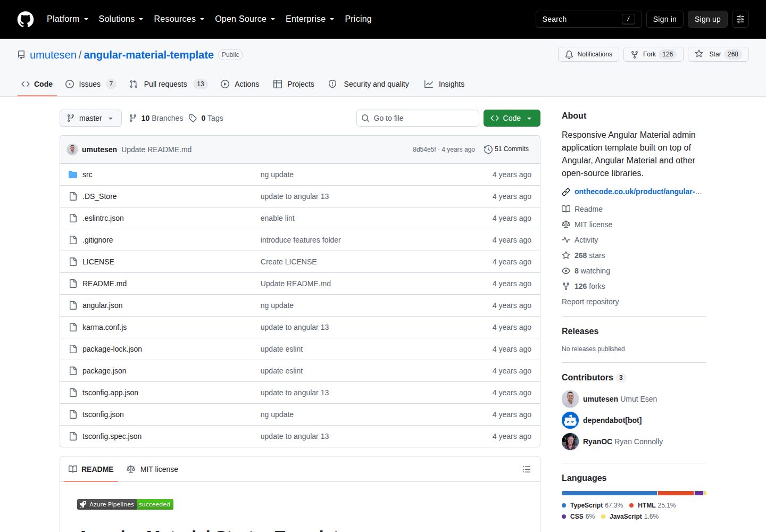Open Security and quality tab
This screenshot has width=766, height=532.
(x=369, y=84)
